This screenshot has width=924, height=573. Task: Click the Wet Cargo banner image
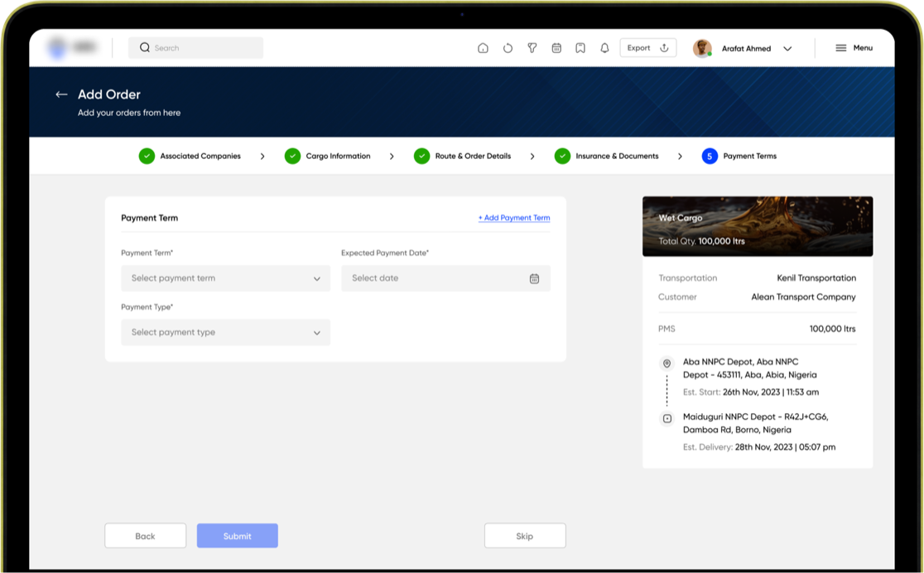[x=758, y=226]
